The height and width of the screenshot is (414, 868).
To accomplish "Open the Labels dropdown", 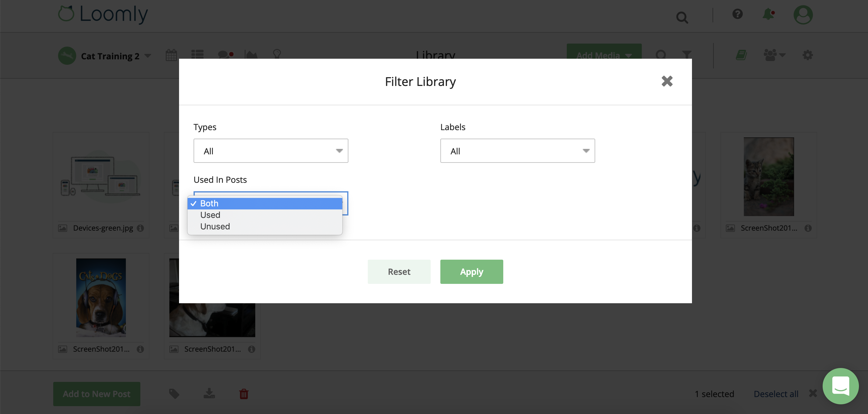I will point(517,151).
